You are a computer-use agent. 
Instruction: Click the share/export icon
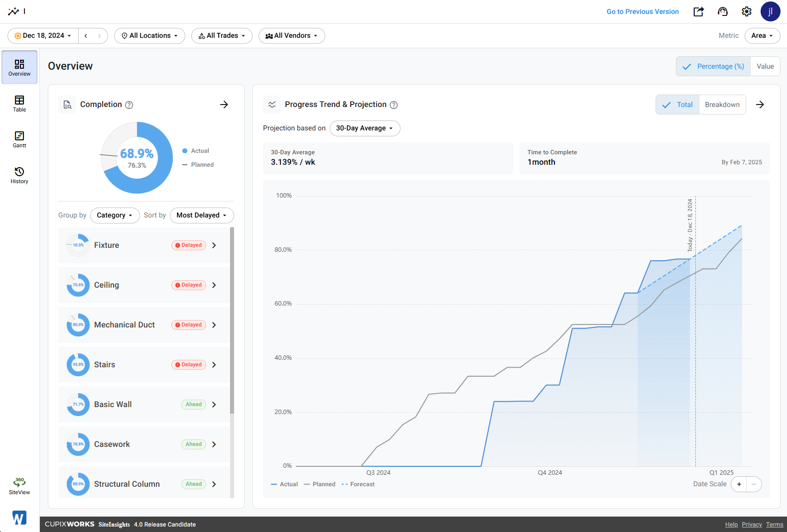point(699,11)
